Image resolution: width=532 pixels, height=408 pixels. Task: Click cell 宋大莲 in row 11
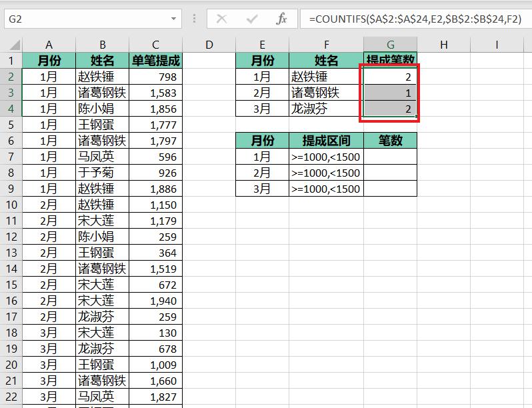pos(103,221)
